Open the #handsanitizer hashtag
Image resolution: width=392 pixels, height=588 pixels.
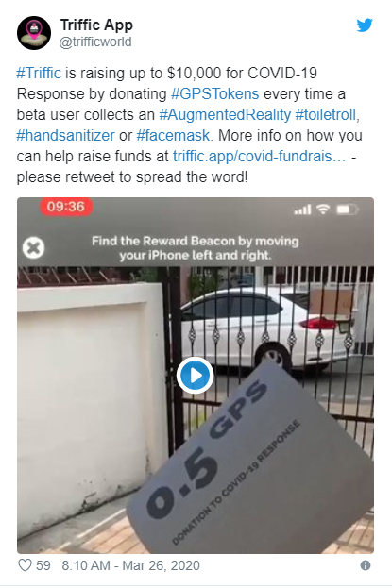tap(65, 135)
